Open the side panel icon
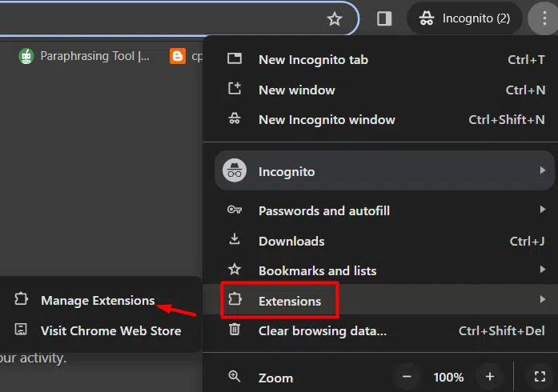The height and width of the screenshot is (392, 558). 384,18
